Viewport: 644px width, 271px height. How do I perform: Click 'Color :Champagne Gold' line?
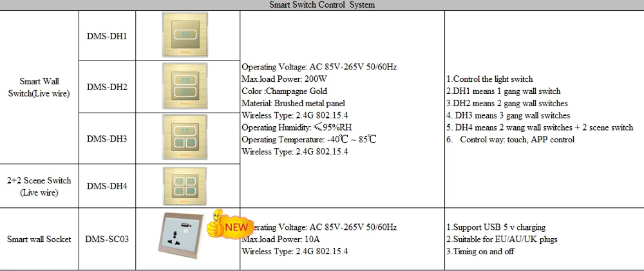point(284,91)
